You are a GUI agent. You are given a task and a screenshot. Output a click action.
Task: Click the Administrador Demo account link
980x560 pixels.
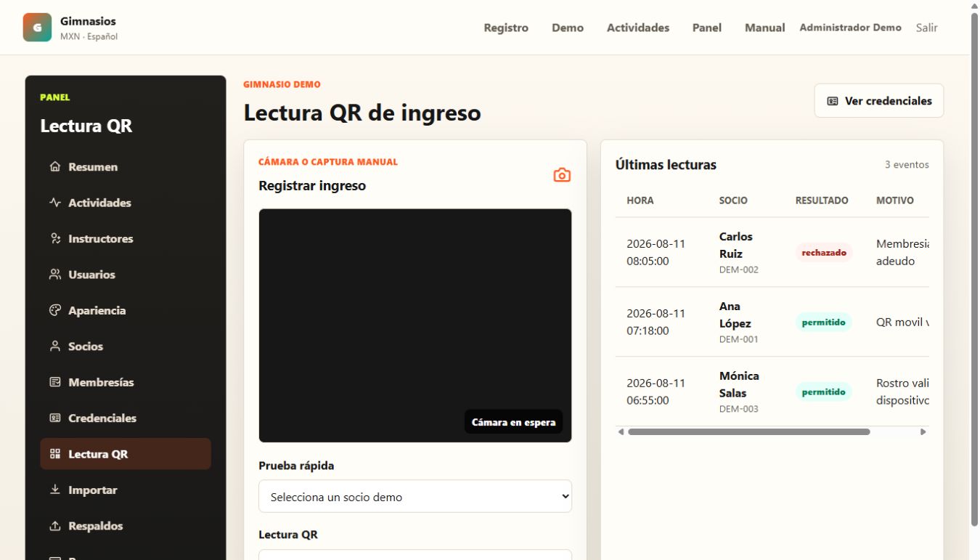click(851, 28)
